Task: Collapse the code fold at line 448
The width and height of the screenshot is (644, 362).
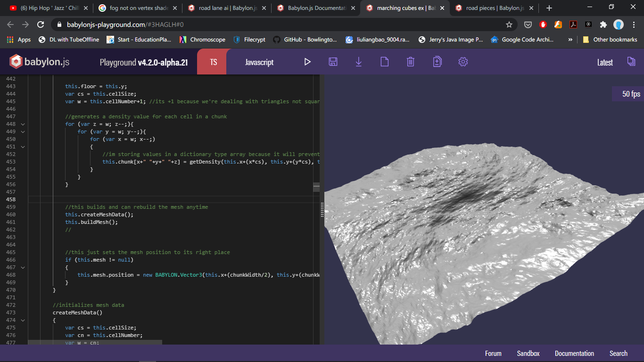Action: click(x=23, y=124)
